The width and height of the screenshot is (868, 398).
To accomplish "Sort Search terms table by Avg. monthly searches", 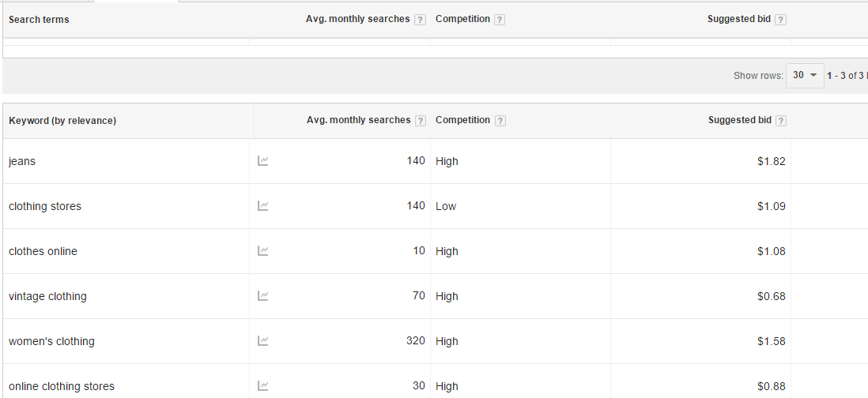I will [x=357, y=19].
